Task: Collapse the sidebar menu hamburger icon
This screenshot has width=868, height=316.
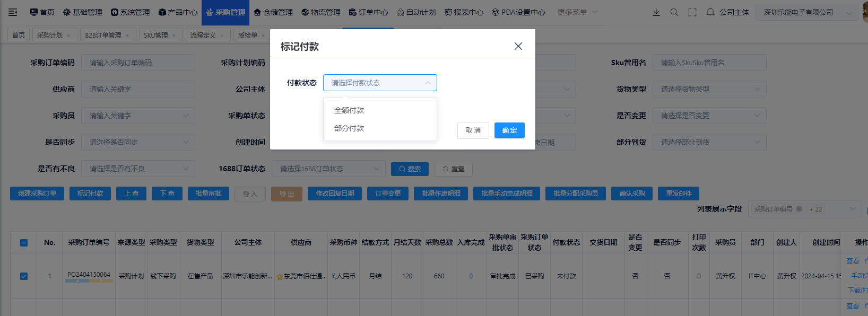Action: 13,12
